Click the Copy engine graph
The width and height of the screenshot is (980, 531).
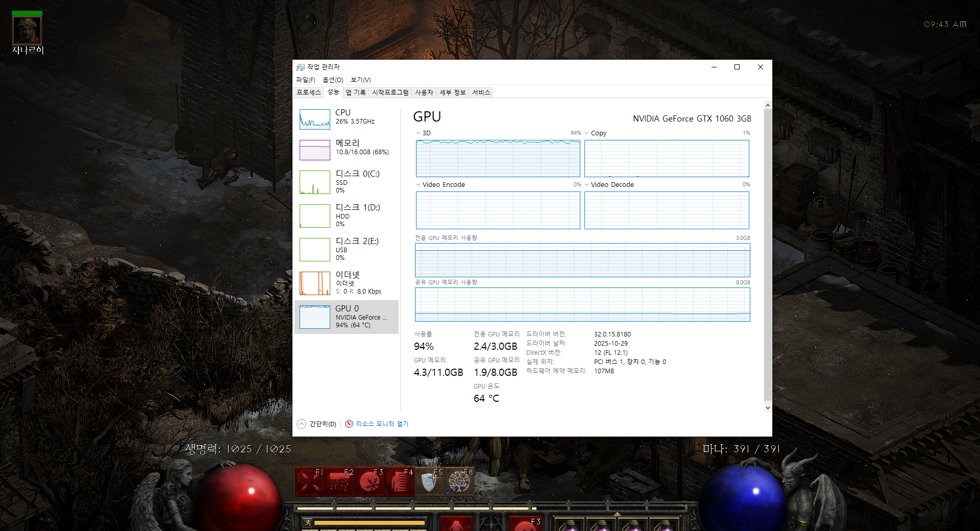(667, 158)
